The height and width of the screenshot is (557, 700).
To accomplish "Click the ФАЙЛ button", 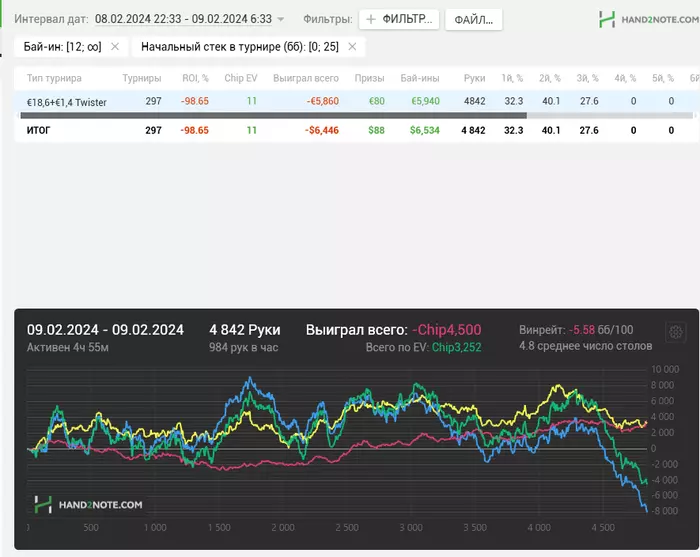I will pyautogui.click(x=473, y=20).
